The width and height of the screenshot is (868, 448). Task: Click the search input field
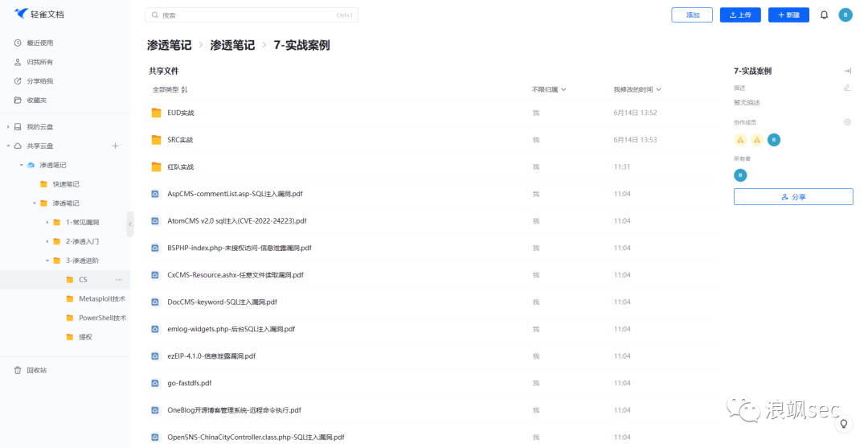coord(252,15)
